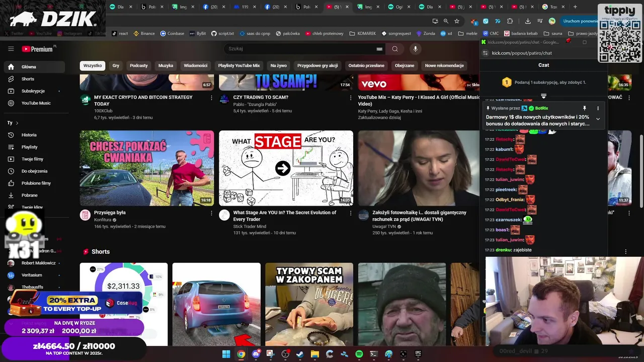
Task: Open Chrome extensions puzzle icon
Action: (x=510, y=21)
